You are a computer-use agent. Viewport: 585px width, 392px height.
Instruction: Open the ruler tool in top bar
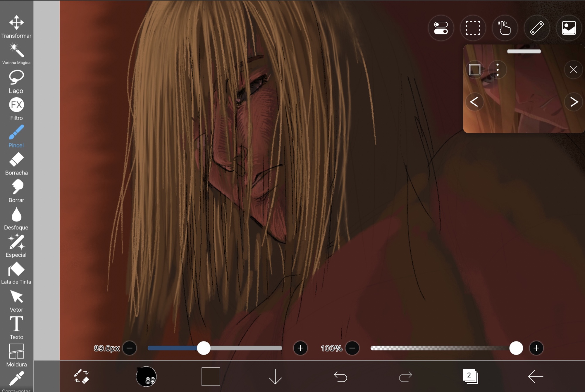pos(537,28)
